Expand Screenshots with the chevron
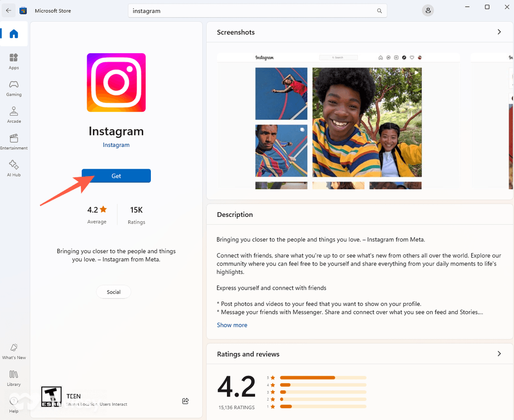This screenshot has height=420, width=514. click(499, 32)
